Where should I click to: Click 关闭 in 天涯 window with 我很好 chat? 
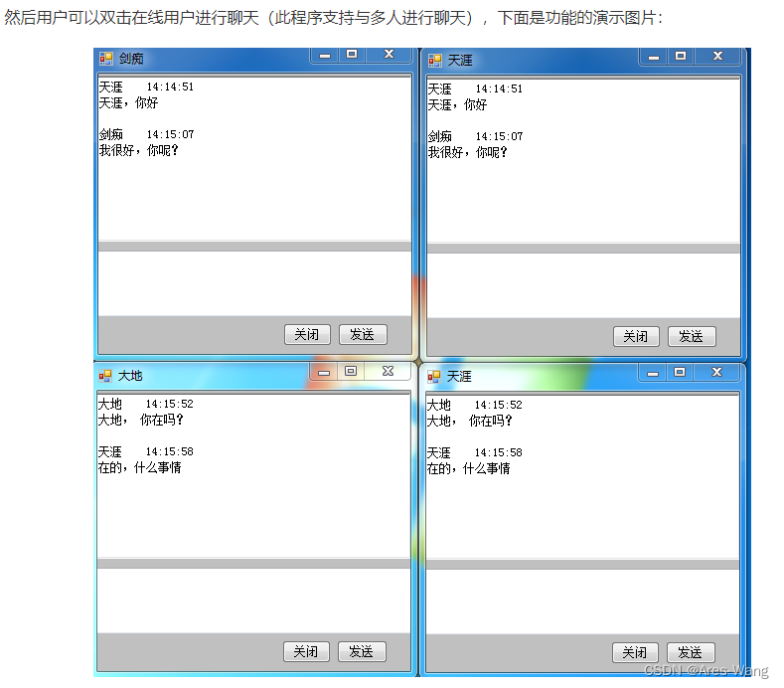tap(637, 337)
